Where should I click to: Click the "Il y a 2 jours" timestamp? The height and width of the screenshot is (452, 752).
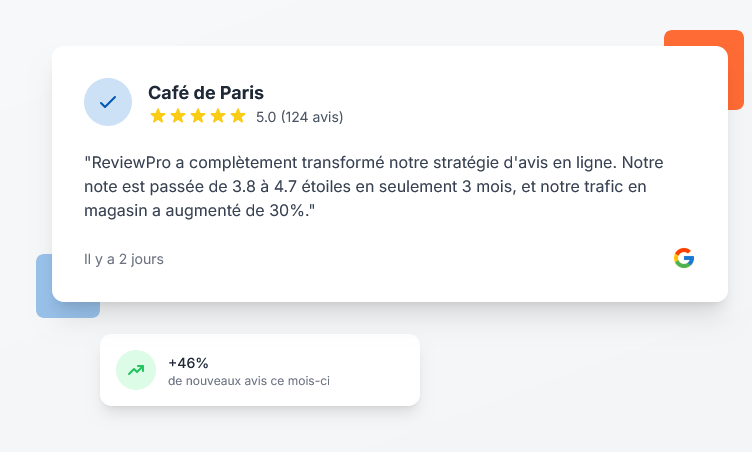[x=124, y=259]
